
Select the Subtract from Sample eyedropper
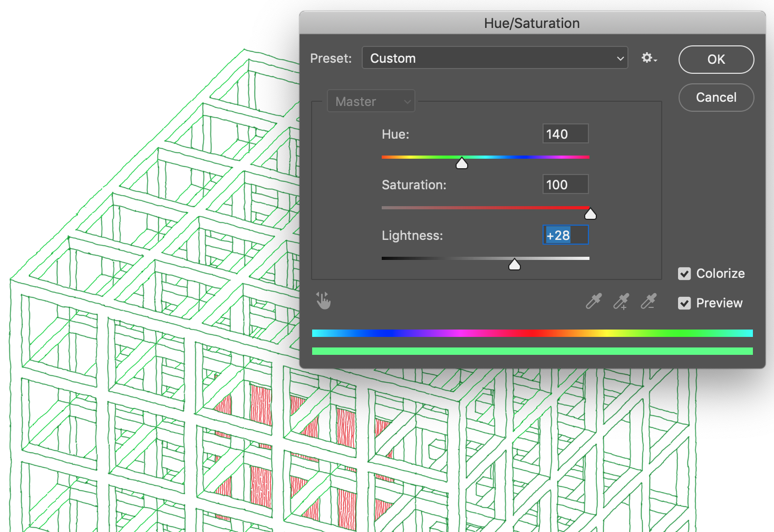[x=649, y=301]
